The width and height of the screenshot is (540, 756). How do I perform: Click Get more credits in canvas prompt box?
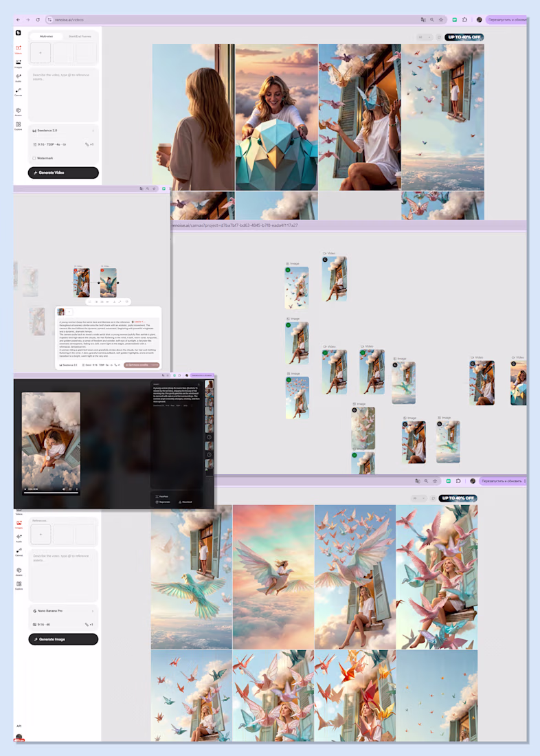coord(142,365)
